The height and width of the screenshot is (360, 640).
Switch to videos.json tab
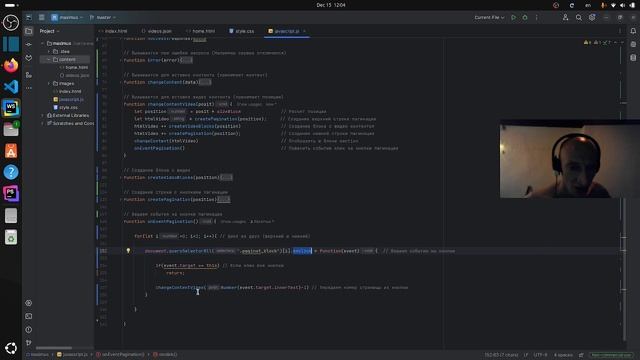157,31
